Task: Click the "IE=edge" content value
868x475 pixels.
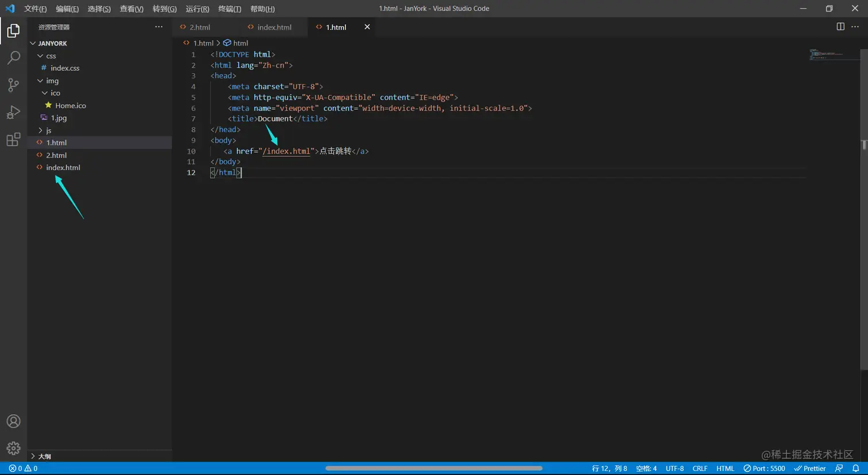Action: (434, 98)
